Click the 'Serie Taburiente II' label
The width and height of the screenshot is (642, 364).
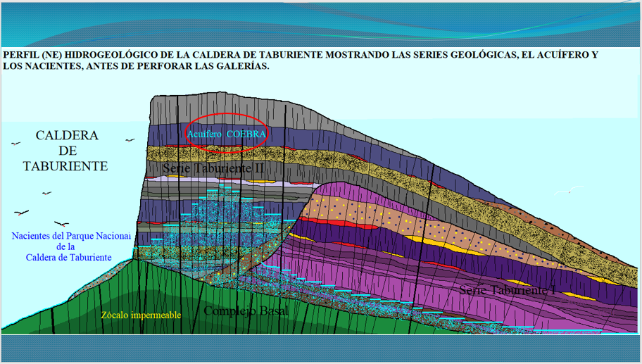click(x=213, y=168)
